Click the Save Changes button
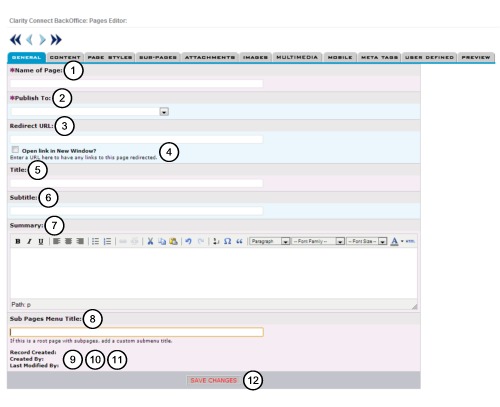 pyautogui.click(x=213, y=380)
